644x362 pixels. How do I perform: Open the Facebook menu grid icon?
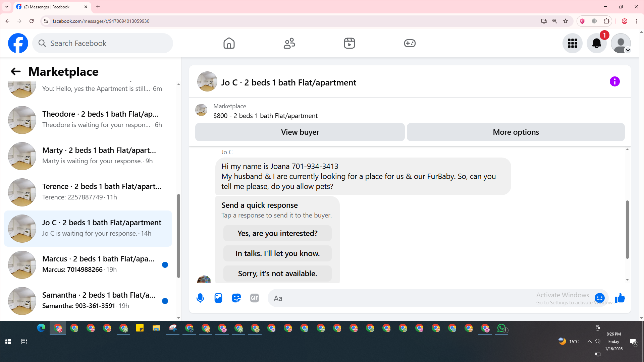(572, 43)
